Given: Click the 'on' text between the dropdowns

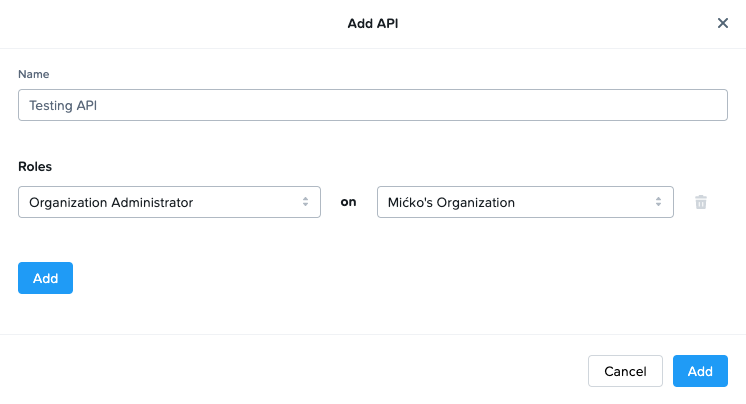Looking at the screenshot, I should [348, 202].
